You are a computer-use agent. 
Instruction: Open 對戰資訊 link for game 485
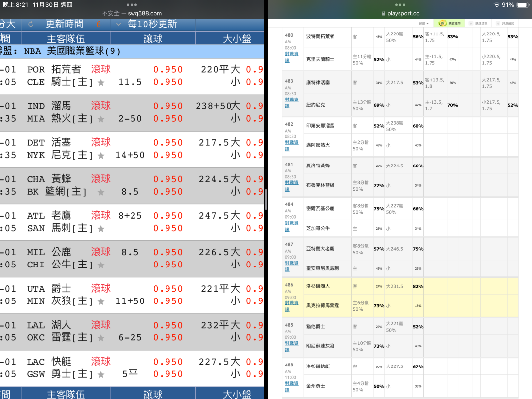[292, 346]
